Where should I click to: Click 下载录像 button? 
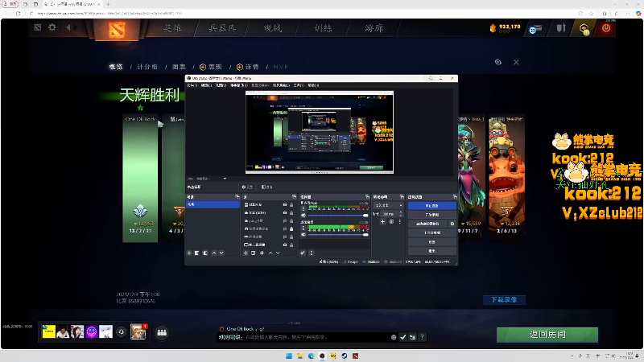(505, 299)
